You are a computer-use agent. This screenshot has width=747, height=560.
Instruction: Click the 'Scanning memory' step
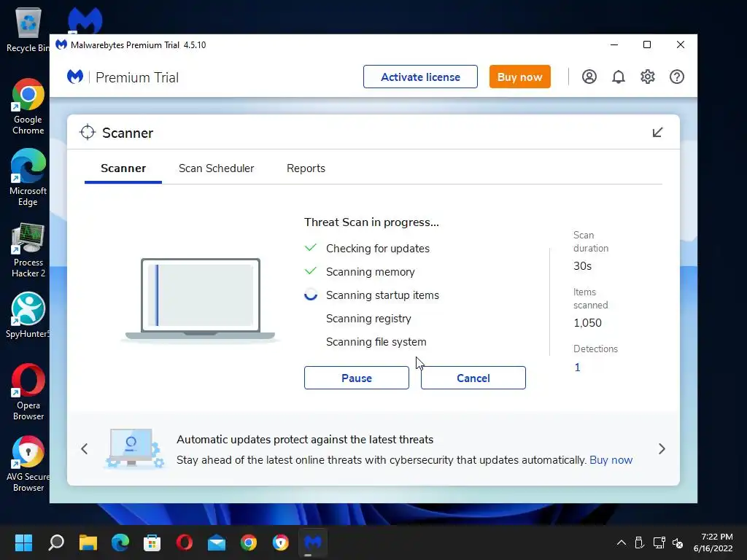tap(370, 272)
